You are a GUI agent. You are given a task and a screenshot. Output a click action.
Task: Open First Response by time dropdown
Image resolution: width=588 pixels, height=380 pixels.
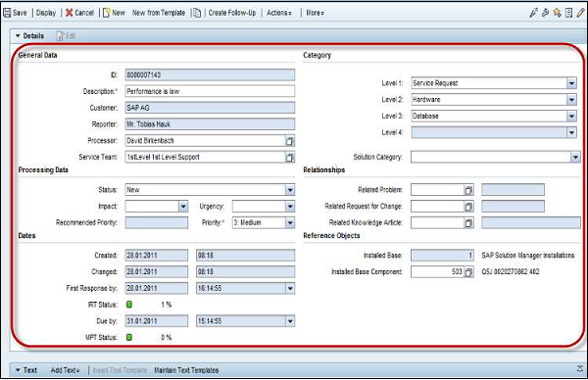point(290,289)
